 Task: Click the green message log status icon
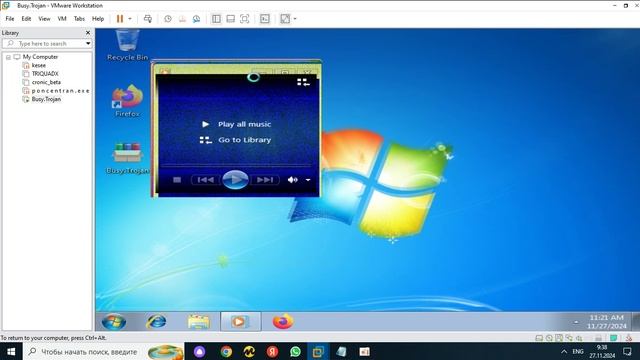pyautogui.click(x=613, y=338)
